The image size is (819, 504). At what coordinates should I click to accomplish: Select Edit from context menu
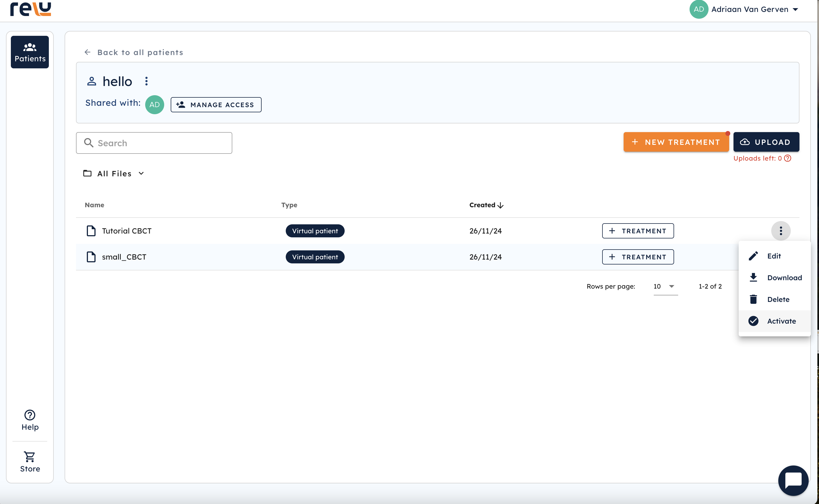tap(774, 256)
